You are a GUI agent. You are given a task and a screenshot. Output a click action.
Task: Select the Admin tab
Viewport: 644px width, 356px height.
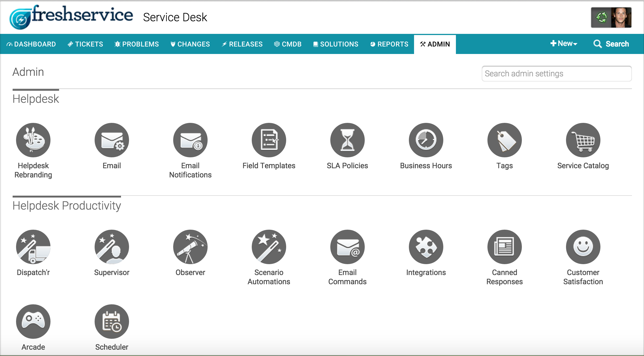pos(435,44)
